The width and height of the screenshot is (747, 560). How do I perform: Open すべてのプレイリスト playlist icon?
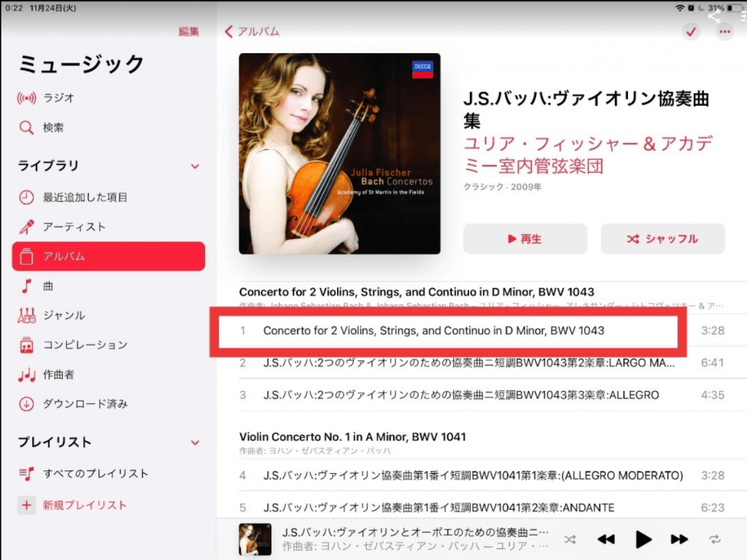(26, 473)
